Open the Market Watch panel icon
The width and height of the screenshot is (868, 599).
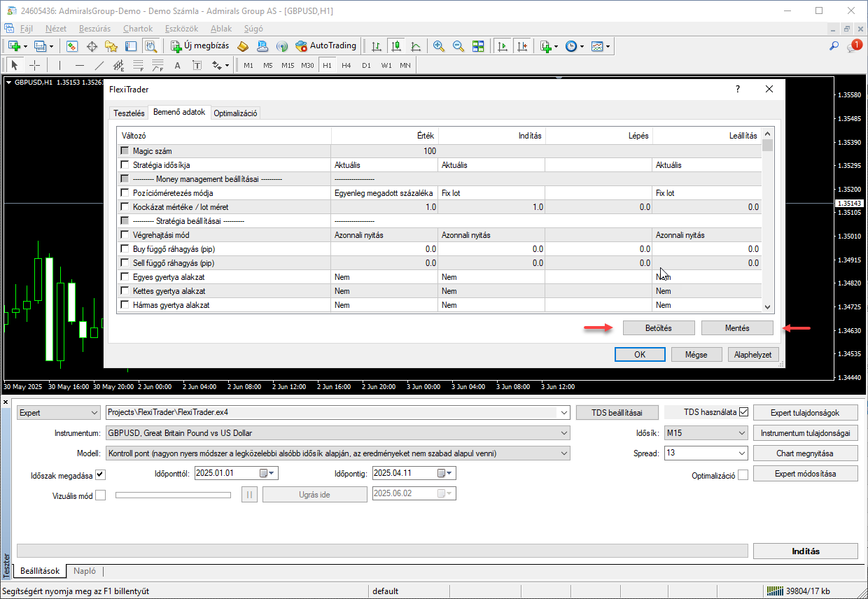pos(71,46)
